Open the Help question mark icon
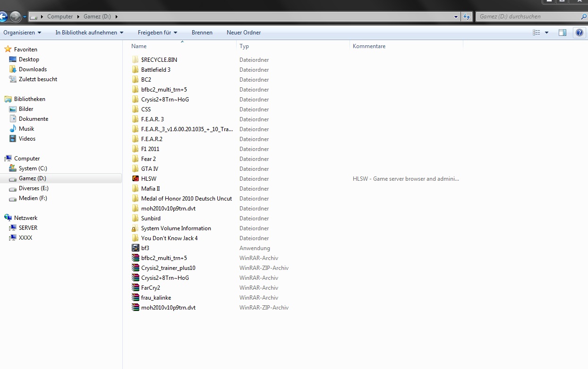 (579, 33)
